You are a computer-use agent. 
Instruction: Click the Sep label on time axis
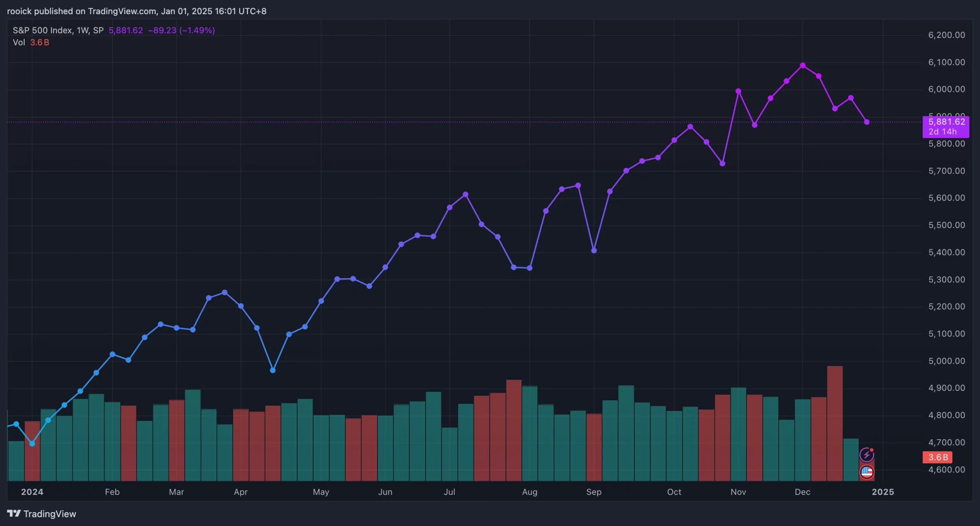pyautogui.click(x=594, y=492)
